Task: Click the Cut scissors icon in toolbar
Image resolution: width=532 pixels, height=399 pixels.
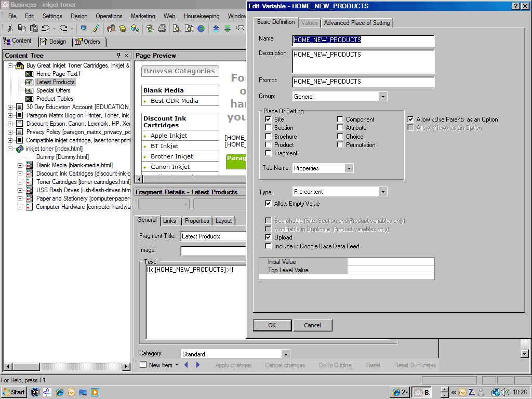Action: pyautogui.click(x=10, y=28)
